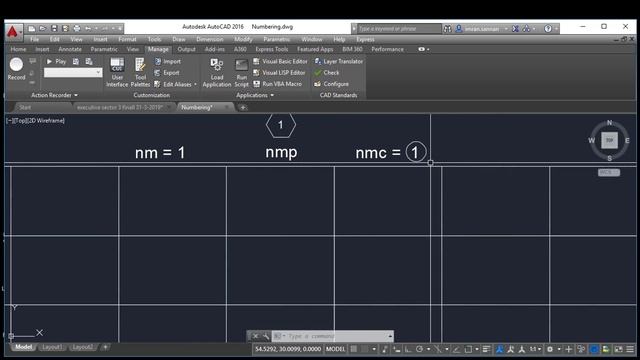Click the TOP face of the ViewCube
The height and width of the screenshot is (360, 640).
[609, 140]
